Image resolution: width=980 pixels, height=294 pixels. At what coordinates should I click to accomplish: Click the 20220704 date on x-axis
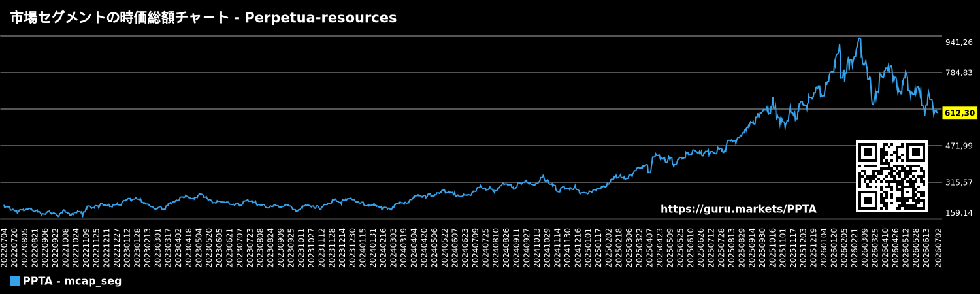pyautogui.click(x=5, y=247)
